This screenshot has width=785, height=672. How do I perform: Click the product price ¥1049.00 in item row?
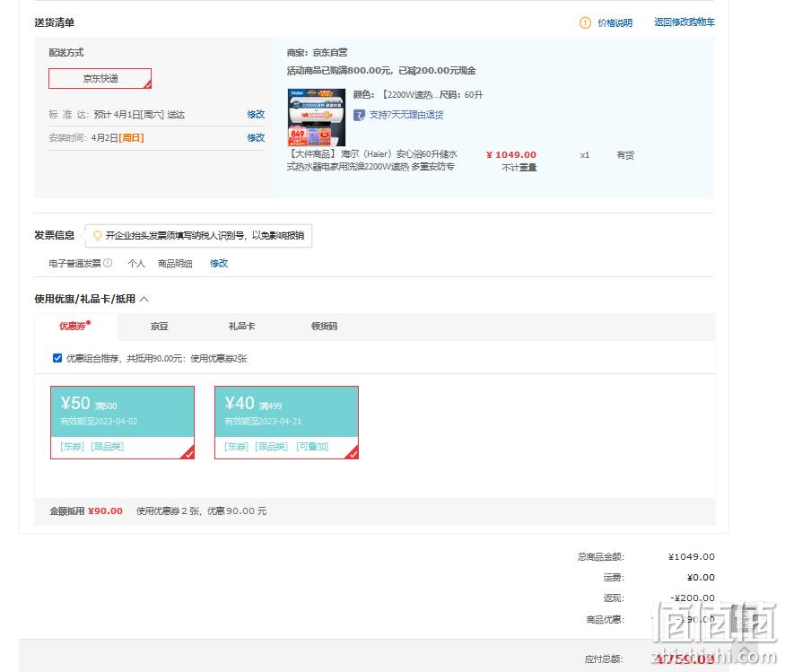click(511, 154)
